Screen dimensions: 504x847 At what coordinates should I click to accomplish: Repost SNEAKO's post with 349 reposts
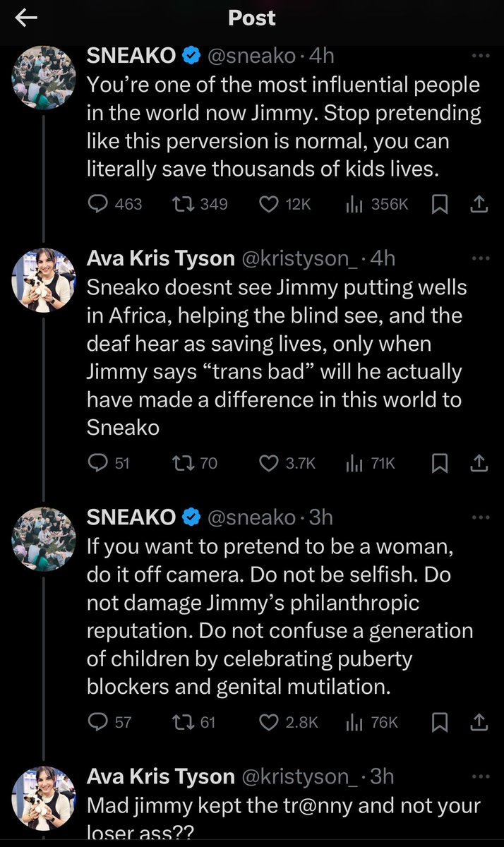click(x=183, y=204)
